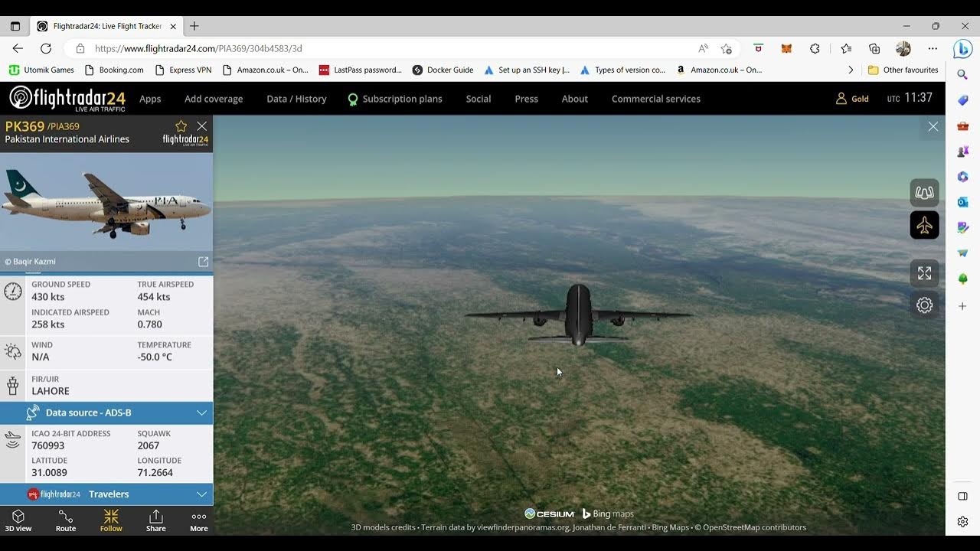Open Outlook in the sidebar

point(962,202)
